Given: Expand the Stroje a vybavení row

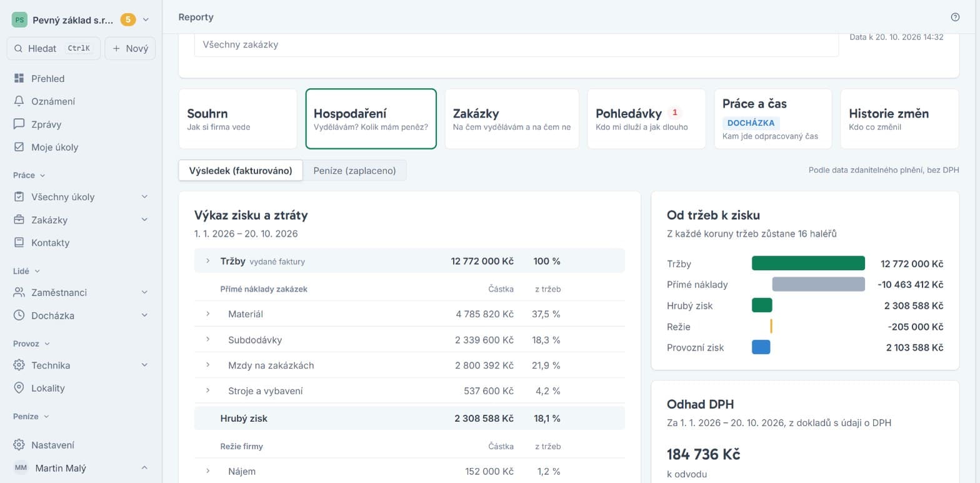Looking at the screenshot, I should coord(208,391).
